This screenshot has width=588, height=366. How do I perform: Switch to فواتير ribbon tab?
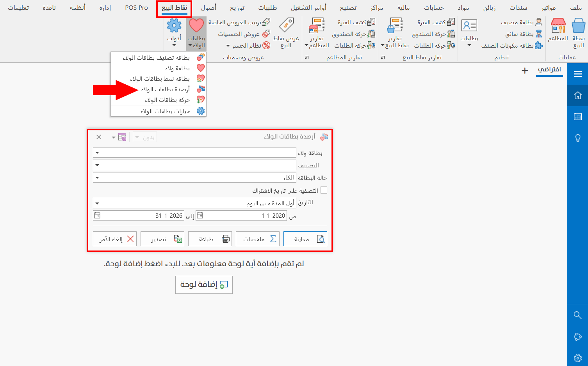(549, 8)
